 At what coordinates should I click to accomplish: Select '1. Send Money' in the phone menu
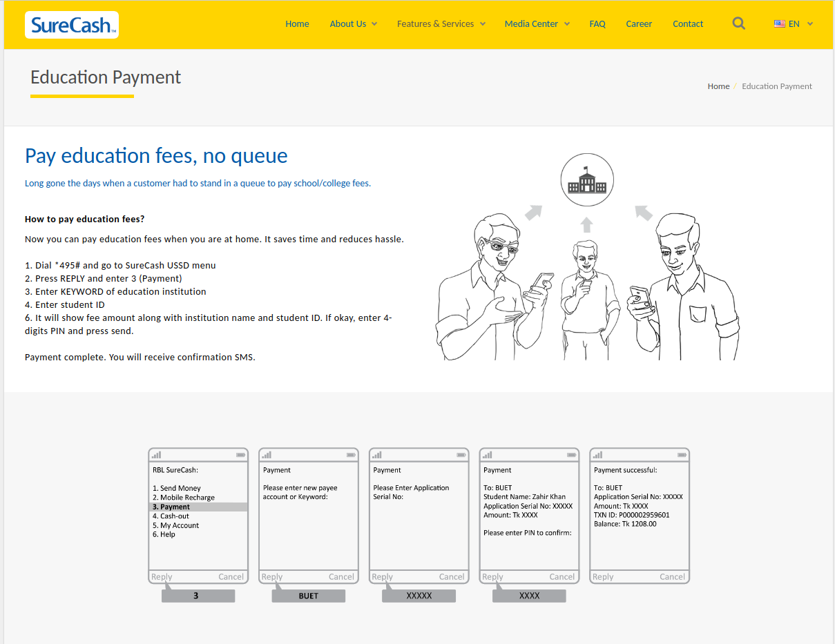point(177,488)
